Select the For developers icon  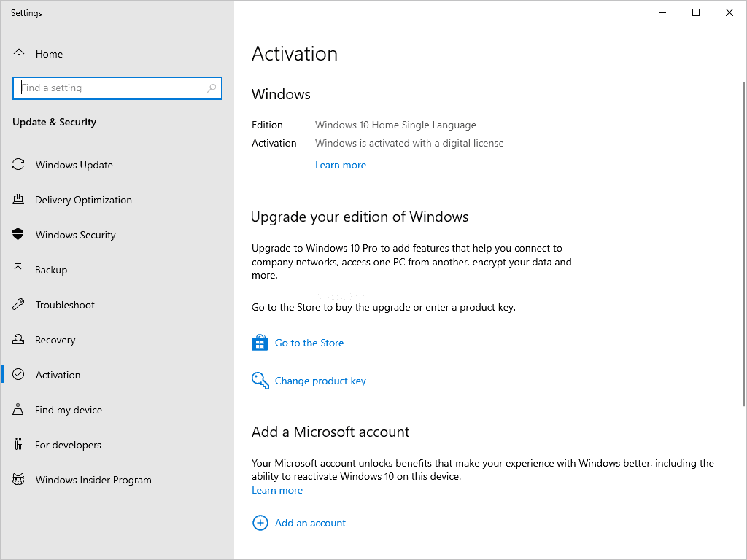(18, 445)
